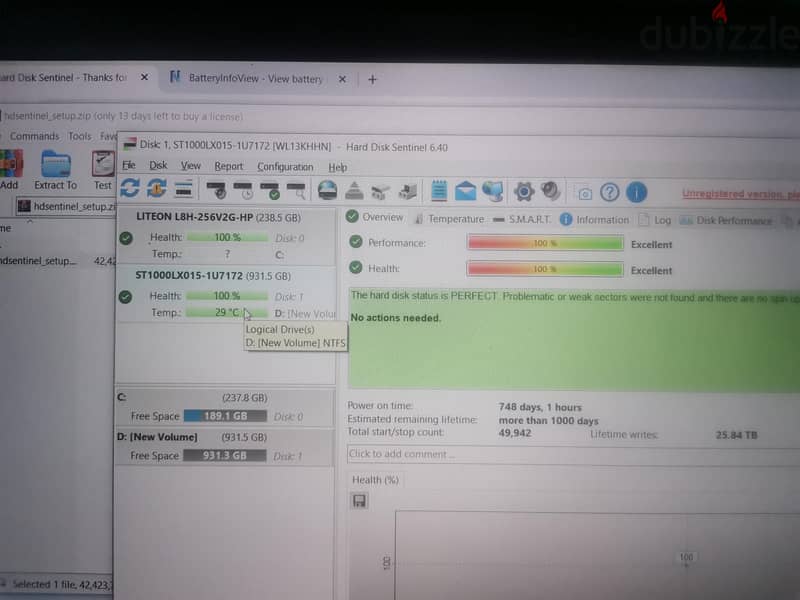Open the Configuration menu
Image resolution: width=800 pixels, height=600 pixels.
tap(285, 167)
